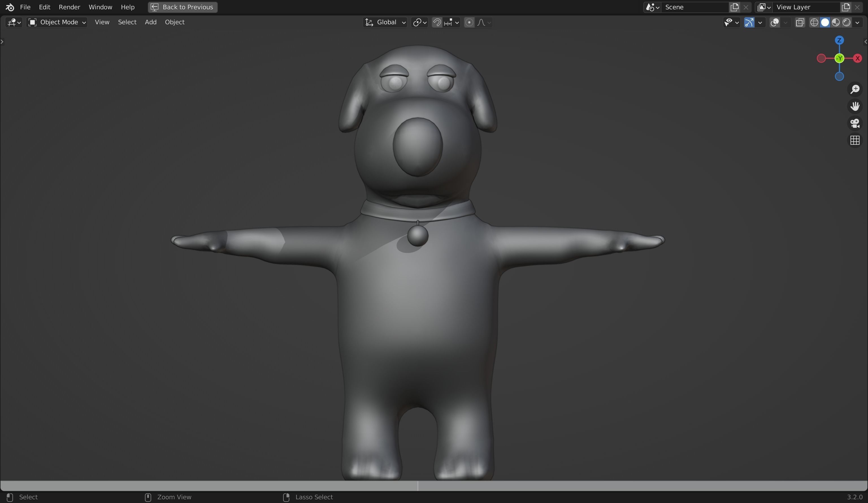Image resolution: width=868 pixels, height=503 pixels.
Task: Open the transform pivot point dropdown
Action: point(420,22)
